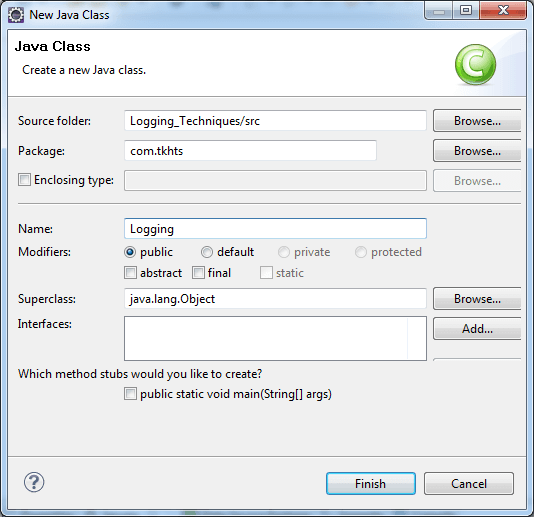Click the Package field with com.tkhts
Viewport: 534px width, 517px height.
point(250,151)
